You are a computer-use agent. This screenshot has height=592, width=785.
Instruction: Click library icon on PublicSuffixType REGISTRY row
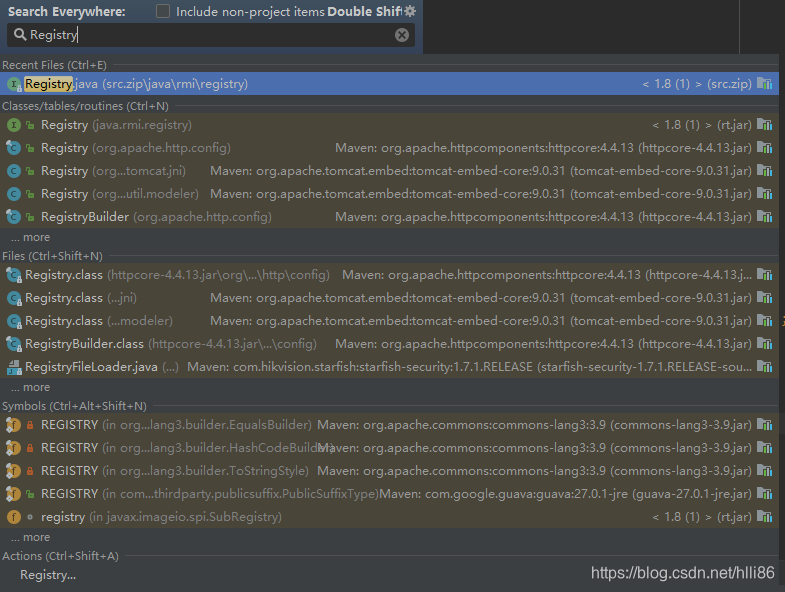(764, 494)
